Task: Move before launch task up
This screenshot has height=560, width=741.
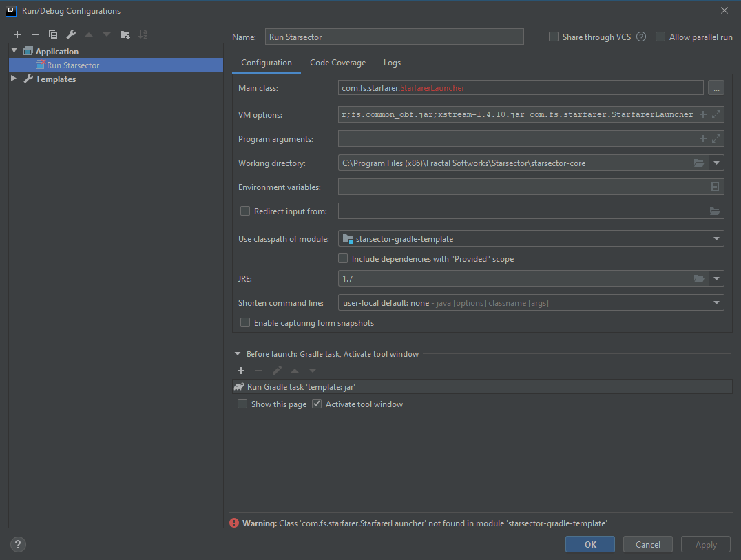Action: pos(295,371)
